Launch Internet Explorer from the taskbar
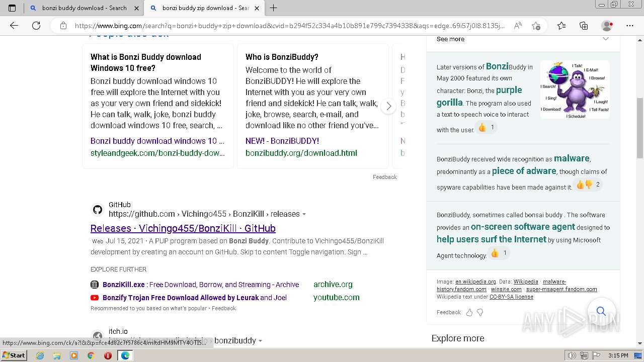This screenshot has width=644, height=362. pyautogui.click(x=40, y=355)
